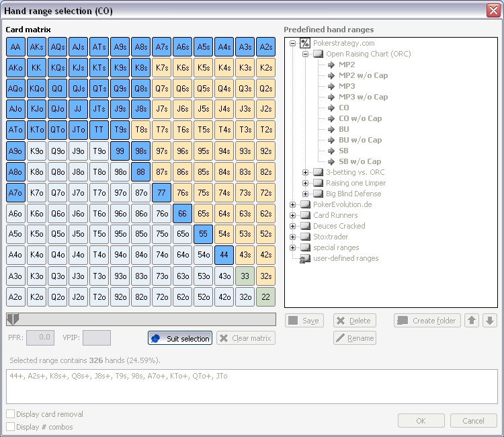This screenshot has height=437, width=504.
Task: Select the 72o offsuit cell
Action: pos(162,296)
